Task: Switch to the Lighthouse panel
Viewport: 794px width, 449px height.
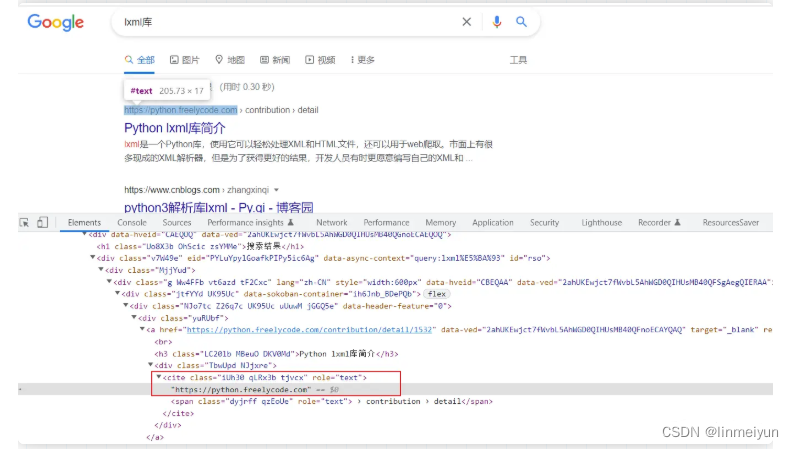Action: [x=602, y=223]
